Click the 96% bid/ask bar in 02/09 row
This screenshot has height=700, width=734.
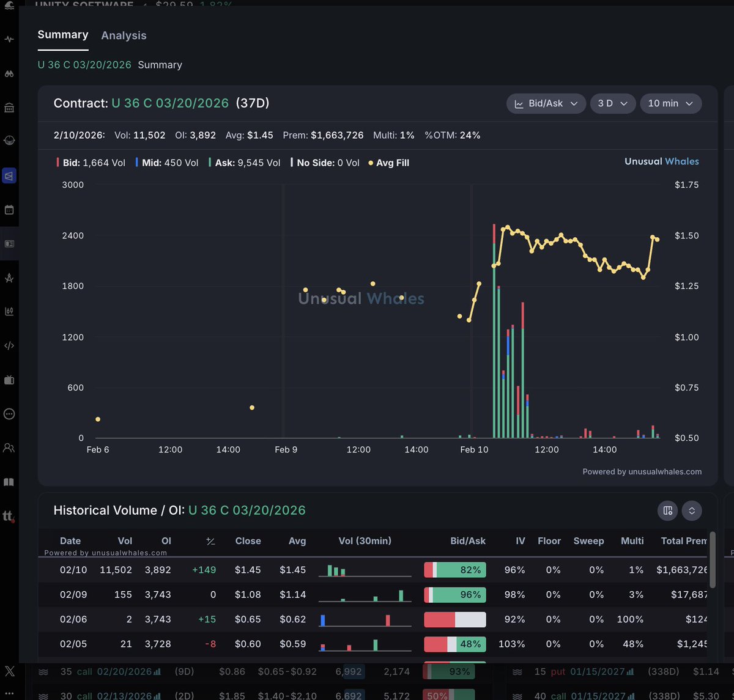coord(455,594)
